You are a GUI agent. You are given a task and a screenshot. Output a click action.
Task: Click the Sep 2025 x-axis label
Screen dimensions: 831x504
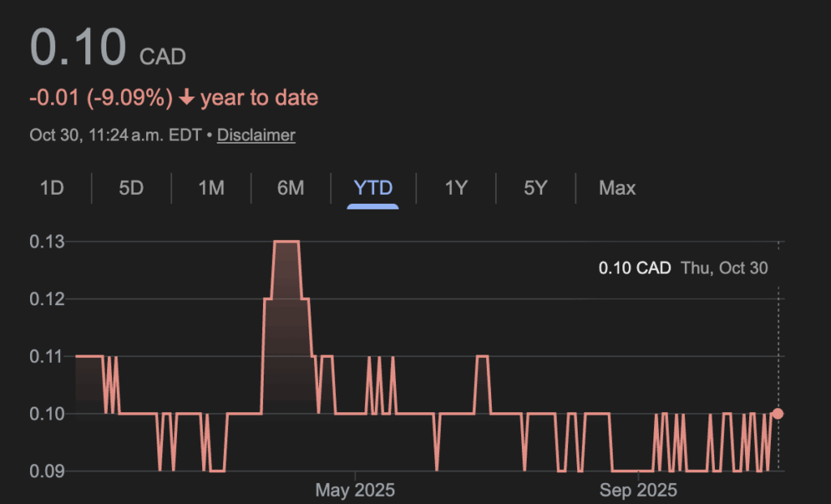click(x=639, y=490)
